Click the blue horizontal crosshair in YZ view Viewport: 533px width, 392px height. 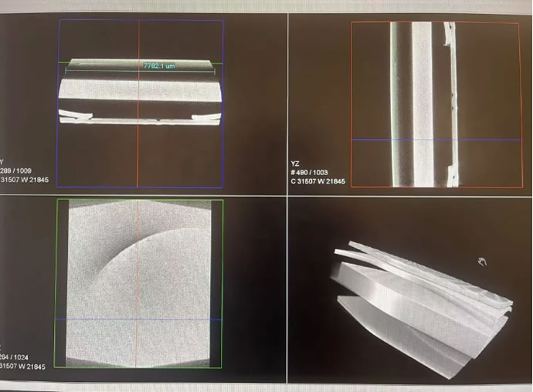(x=479, y=140)
